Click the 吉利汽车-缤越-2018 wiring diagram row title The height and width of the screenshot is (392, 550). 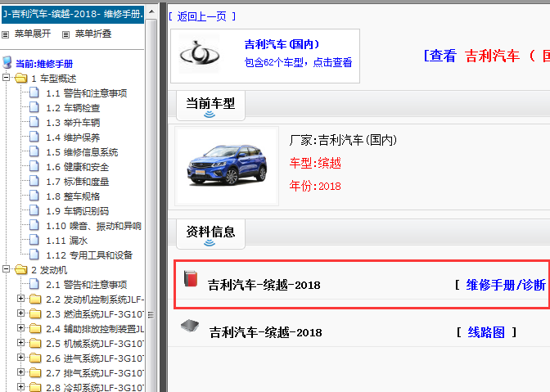265,332
